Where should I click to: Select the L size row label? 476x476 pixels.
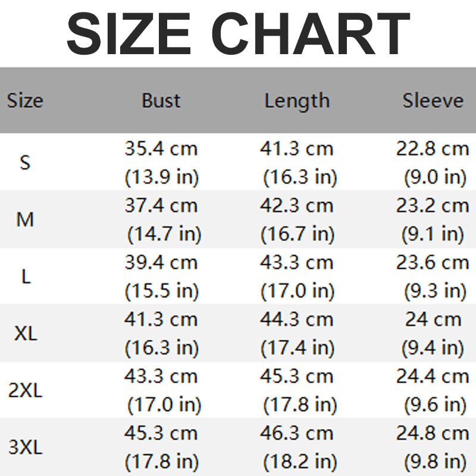26,276
